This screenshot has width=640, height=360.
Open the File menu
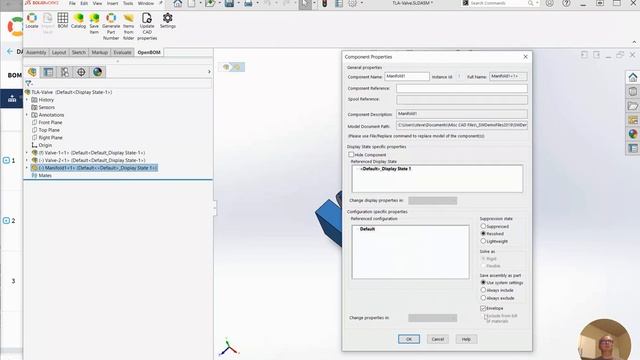(72, 3)
